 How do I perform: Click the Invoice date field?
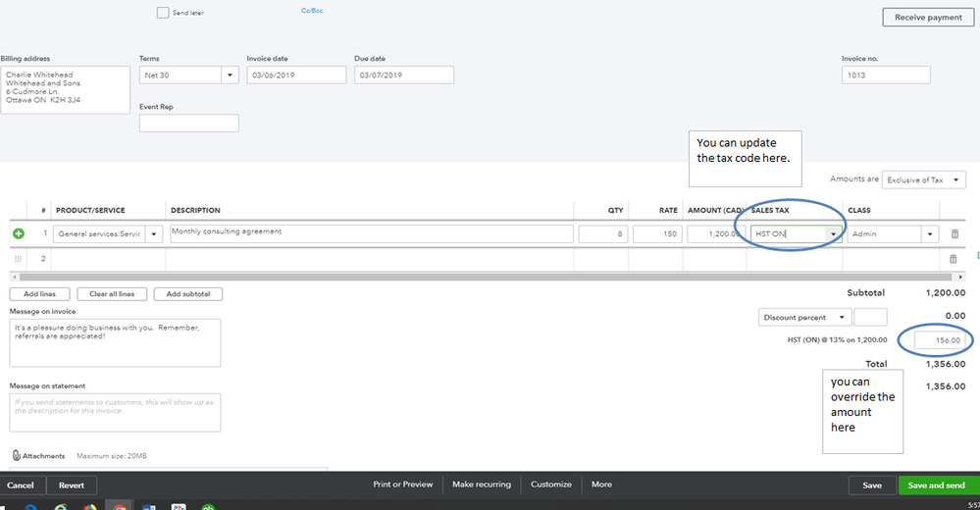pyautogui.click(x=296, y=75)
